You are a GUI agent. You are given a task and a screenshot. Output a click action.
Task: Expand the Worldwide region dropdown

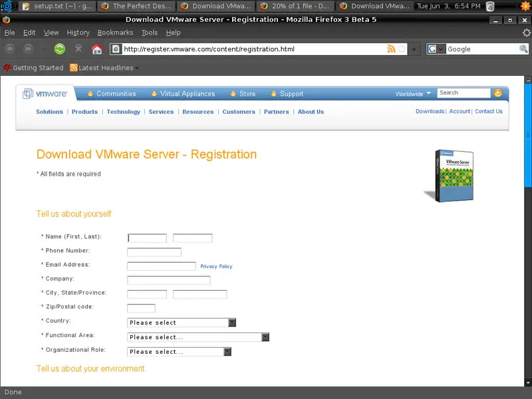[x=413, y=94]
